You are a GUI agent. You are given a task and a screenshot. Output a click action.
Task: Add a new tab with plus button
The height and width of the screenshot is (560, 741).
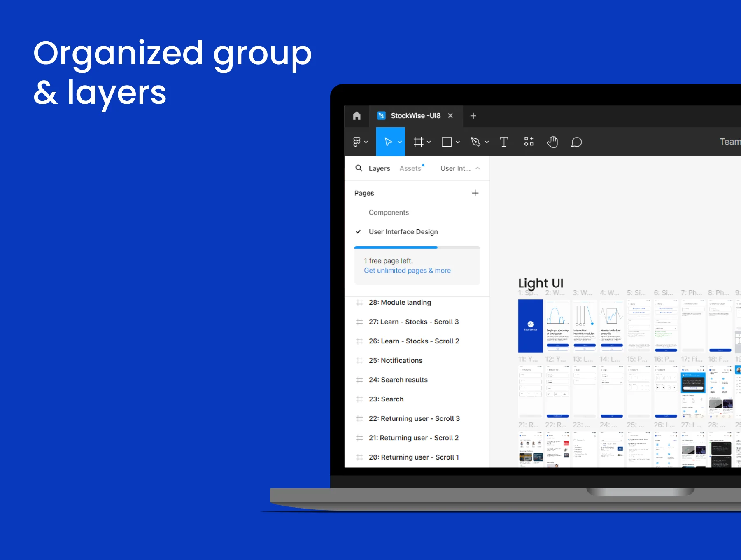coord(473,116)
